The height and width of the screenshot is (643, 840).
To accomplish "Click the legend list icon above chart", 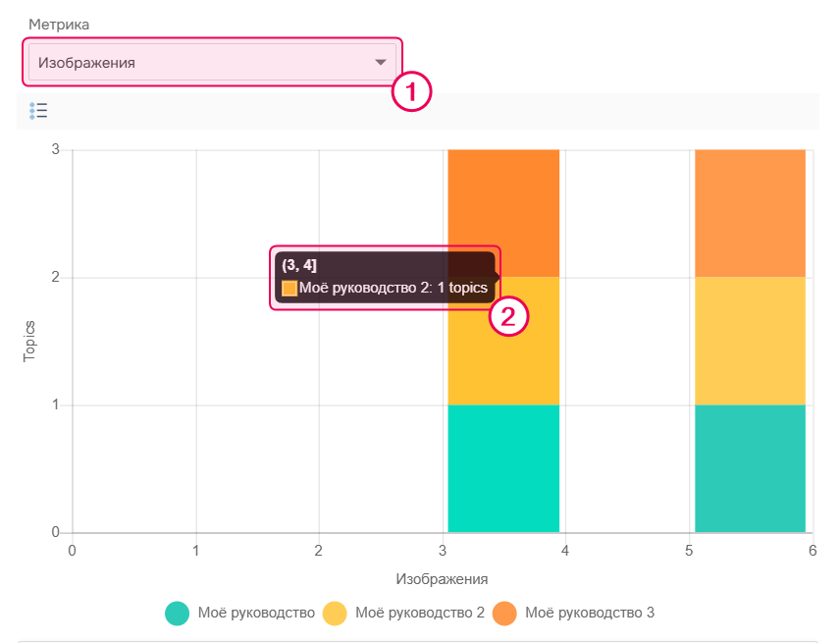I will [x=39, y=111].
